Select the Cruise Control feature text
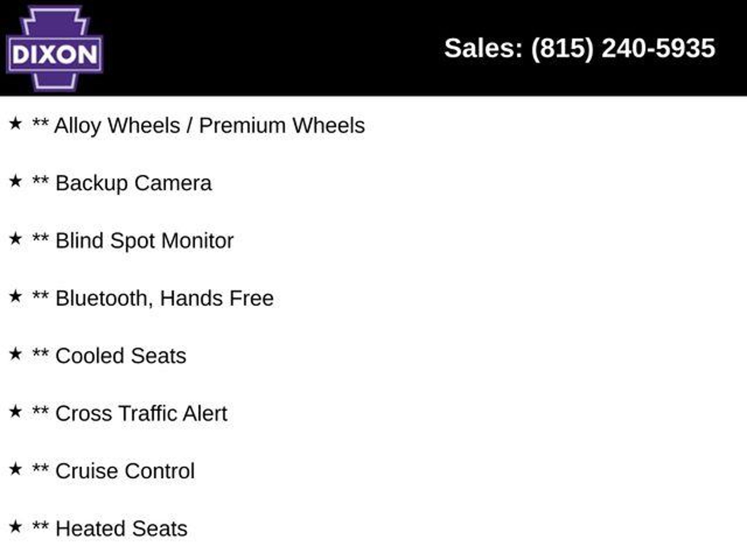This screenshot has width=747, height=560. [125, 471]
